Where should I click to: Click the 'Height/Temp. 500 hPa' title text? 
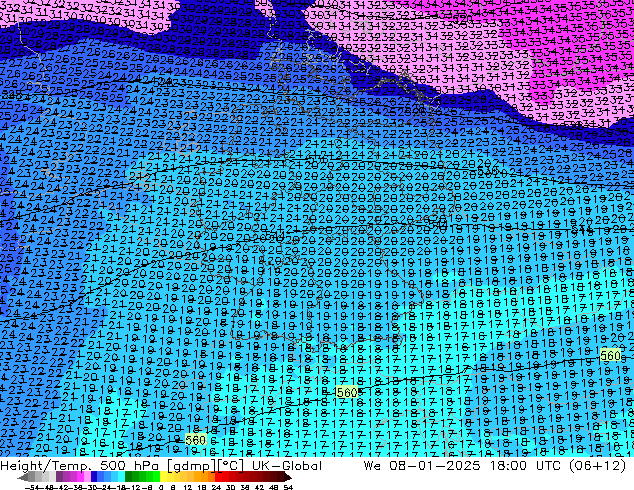(80, 465)
